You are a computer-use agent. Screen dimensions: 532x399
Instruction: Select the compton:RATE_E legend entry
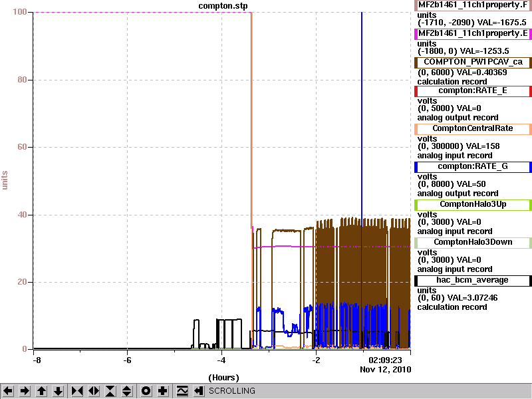point(473,90)
